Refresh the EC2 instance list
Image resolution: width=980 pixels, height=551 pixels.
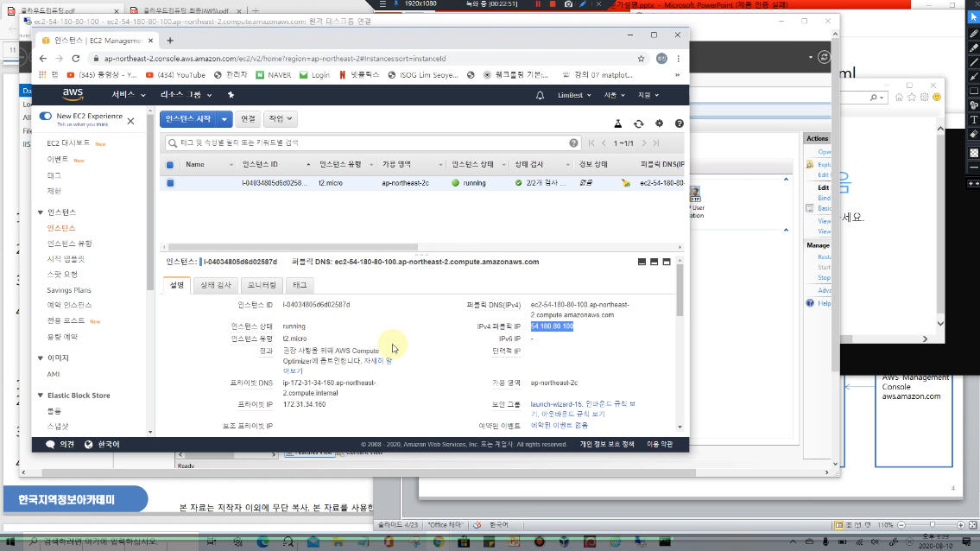click(x=638, y=123)
